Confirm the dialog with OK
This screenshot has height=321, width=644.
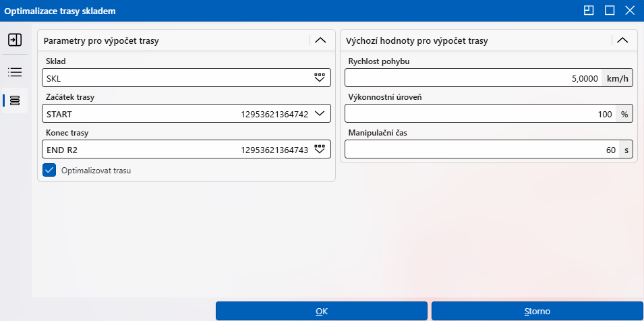point(322,311)
